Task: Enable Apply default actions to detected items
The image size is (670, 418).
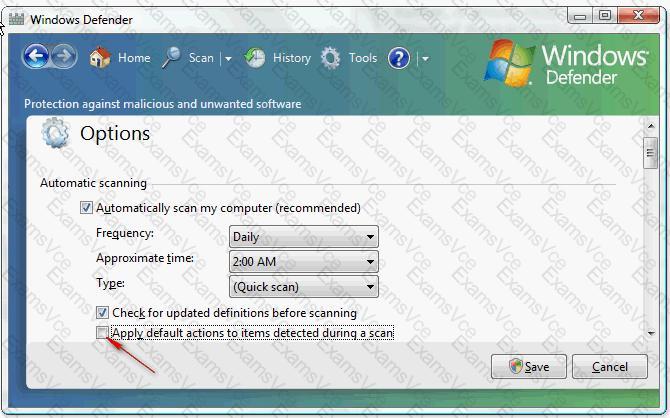Action: tap(102, 333)
